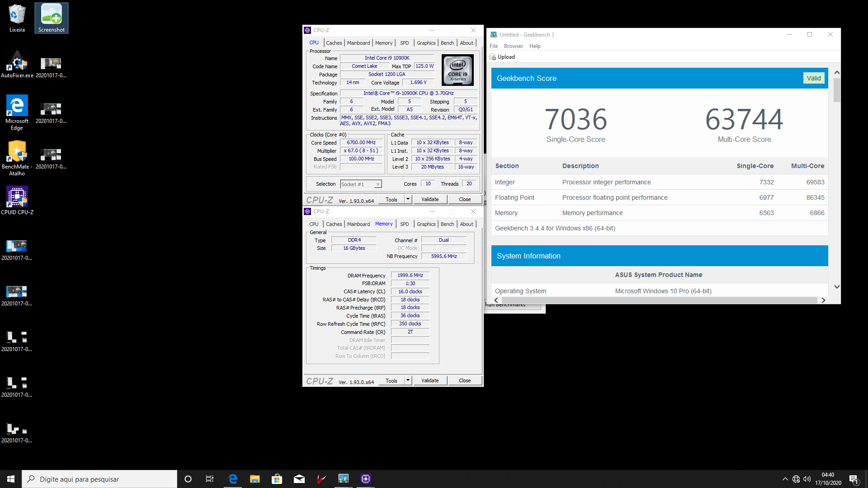Switch to CPU tab in lower CPU-Z
The height and width of the screenshot is (488, 868).
(x=314, y=224)
